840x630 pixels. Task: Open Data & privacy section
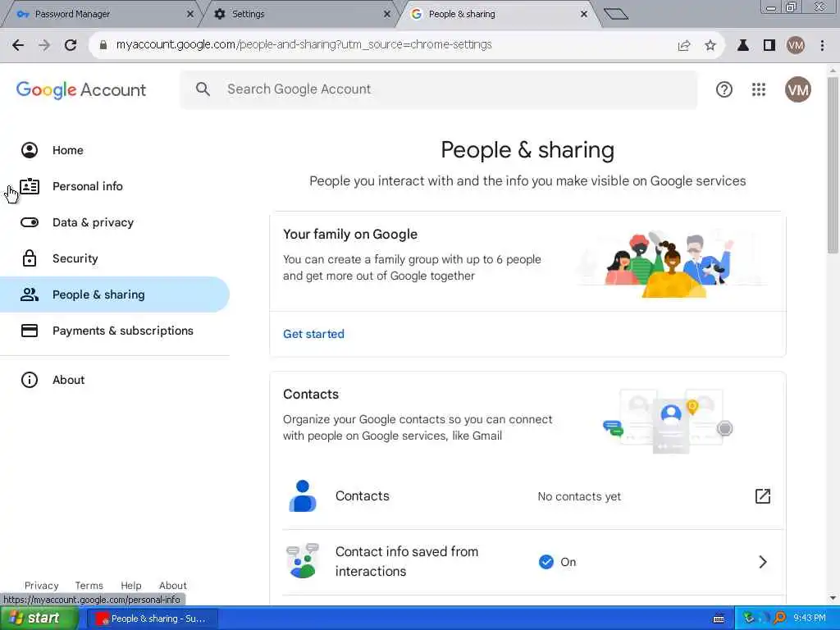point(115,222)
